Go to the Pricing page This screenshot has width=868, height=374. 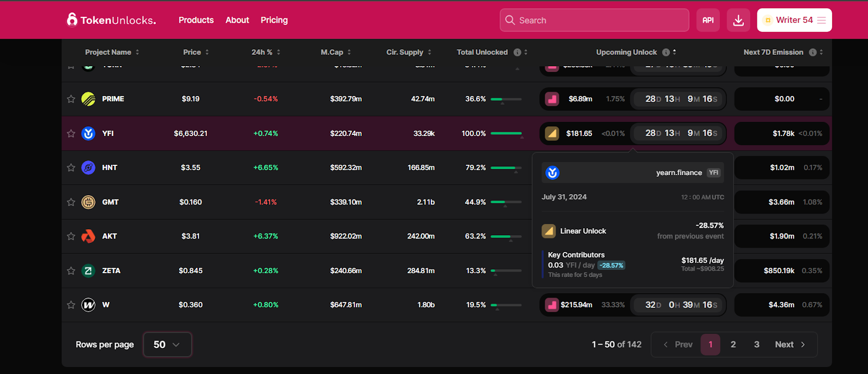pyautogui.click(x=274, y=20)
